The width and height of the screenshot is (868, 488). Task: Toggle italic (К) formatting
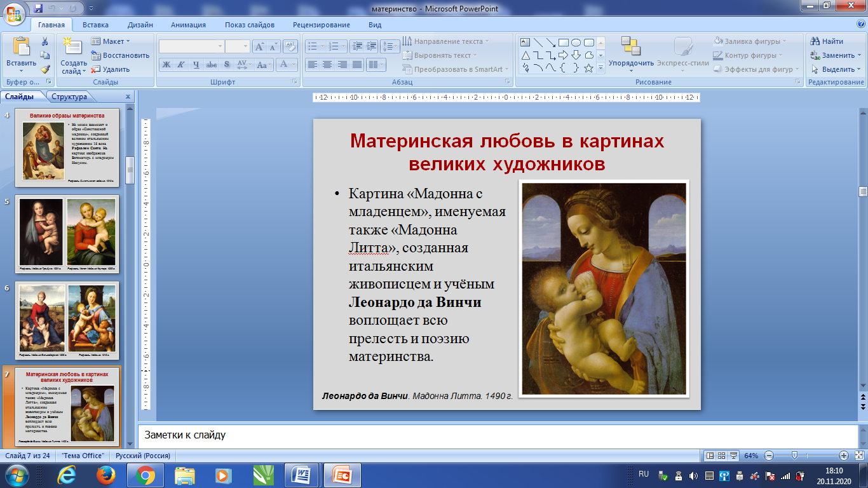coord(180,64)
